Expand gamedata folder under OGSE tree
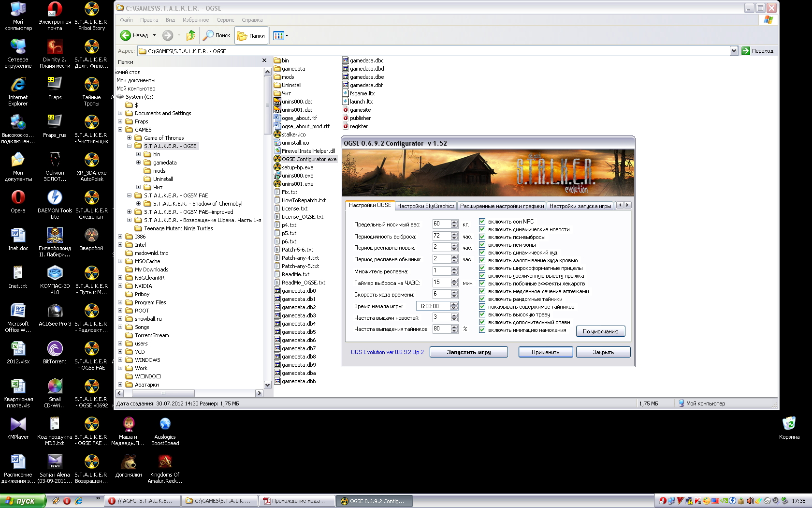This screenshot has width=812, height=508. [138, 163]
